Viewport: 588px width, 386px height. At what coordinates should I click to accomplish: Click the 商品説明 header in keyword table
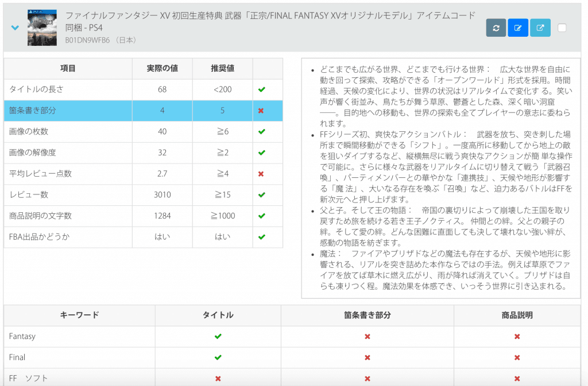(x=517, y=315)
